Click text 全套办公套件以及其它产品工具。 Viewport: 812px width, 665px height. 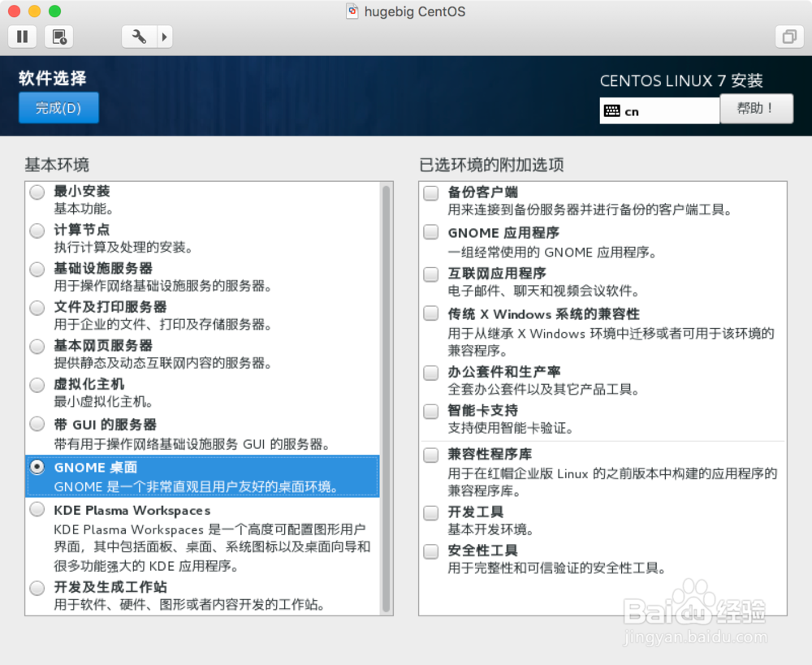pyautogui.click(x=544, y=390)
